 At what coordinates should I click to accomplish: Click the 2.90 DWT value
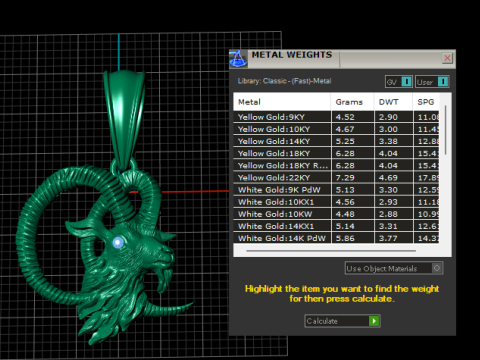[388, 117]
